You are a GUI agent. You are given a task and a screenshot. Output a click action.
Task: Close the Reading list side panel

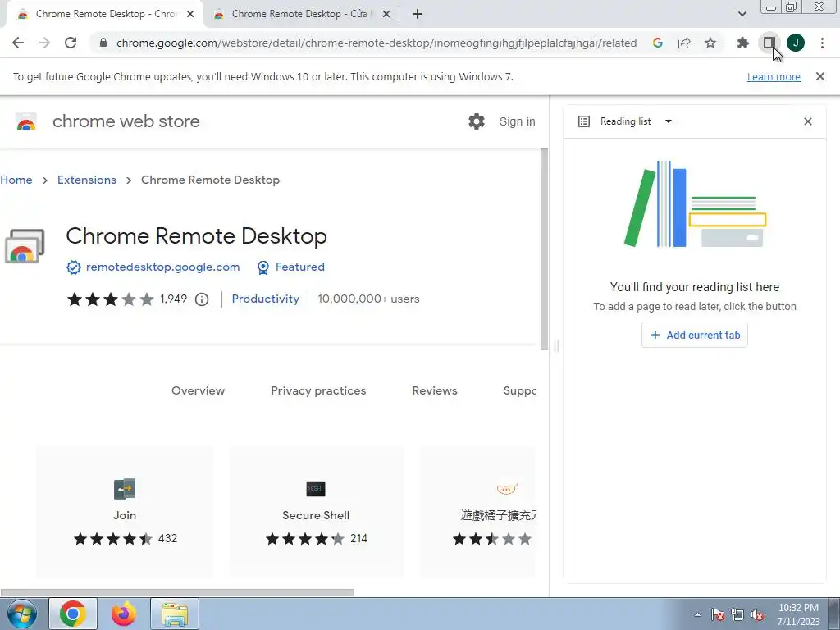(808, 121)
